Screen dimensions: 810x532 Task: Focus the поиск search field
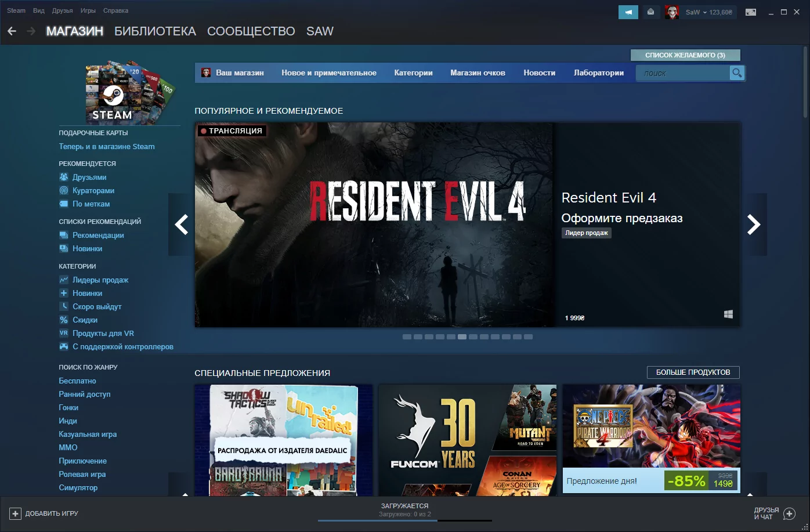pos(683,73)
